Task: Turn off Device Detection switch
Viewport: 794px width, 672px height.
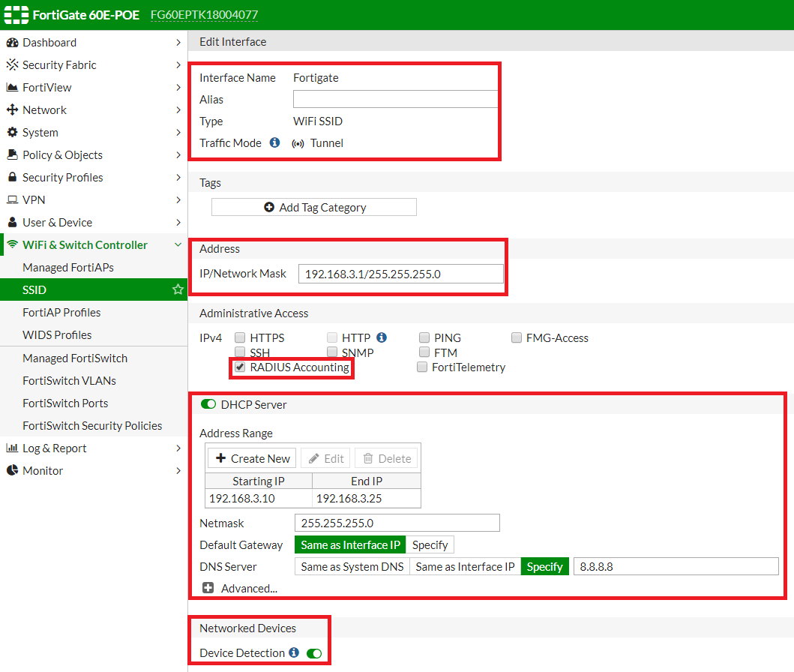Action: point(314,653)
